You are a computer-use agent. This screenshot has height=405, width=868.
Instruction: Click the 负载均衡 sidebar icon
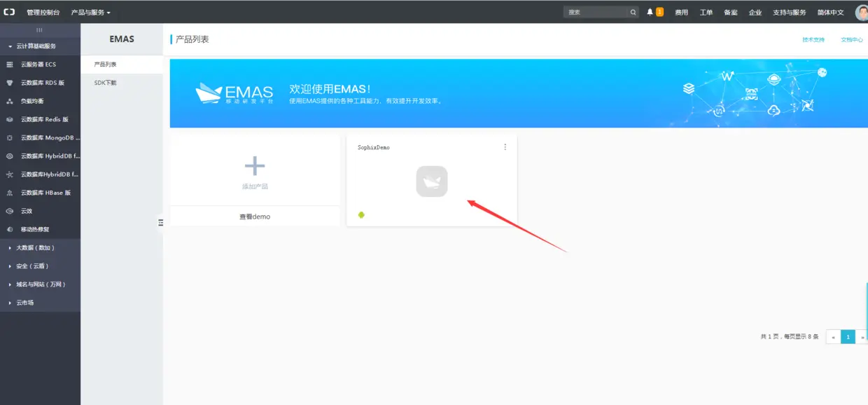10,101
